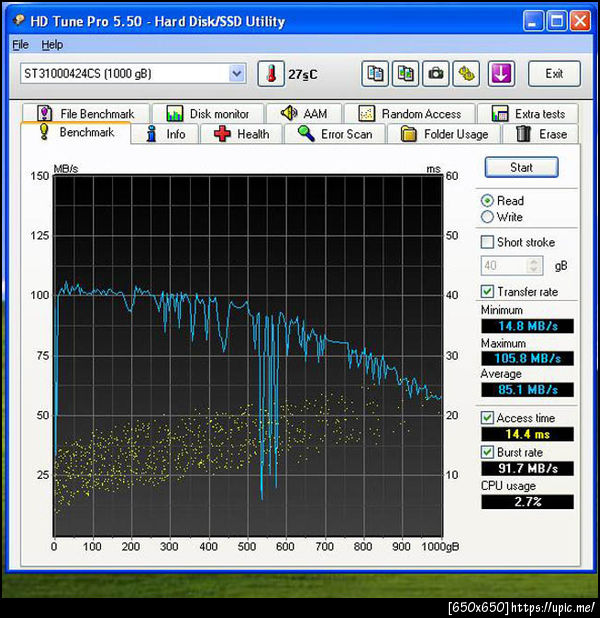Image resolution: width=600 pixels, height=618 pixels.
Task: Click the copy screenshot to clipboard icon
Action: pyautogui.click(x=405, y=74)
